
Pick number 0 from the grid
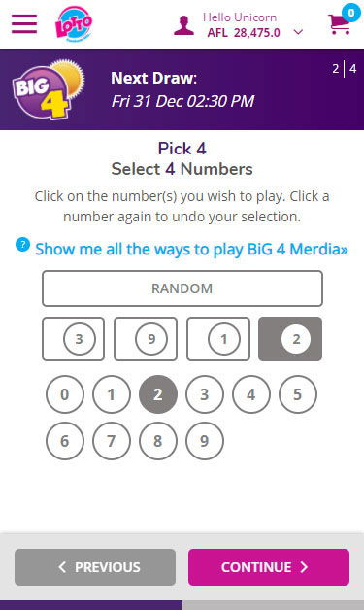tap(65, 394)
